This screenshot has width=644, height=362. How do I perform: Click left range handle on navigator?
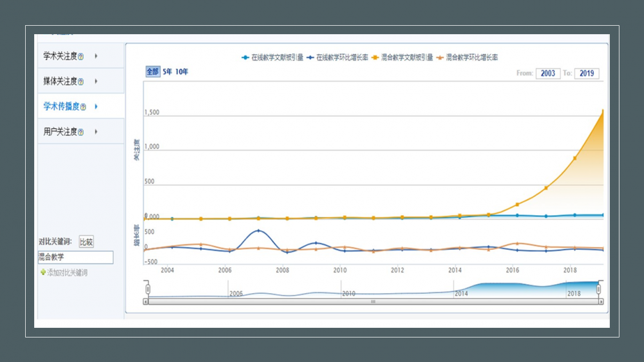(147, 289)
